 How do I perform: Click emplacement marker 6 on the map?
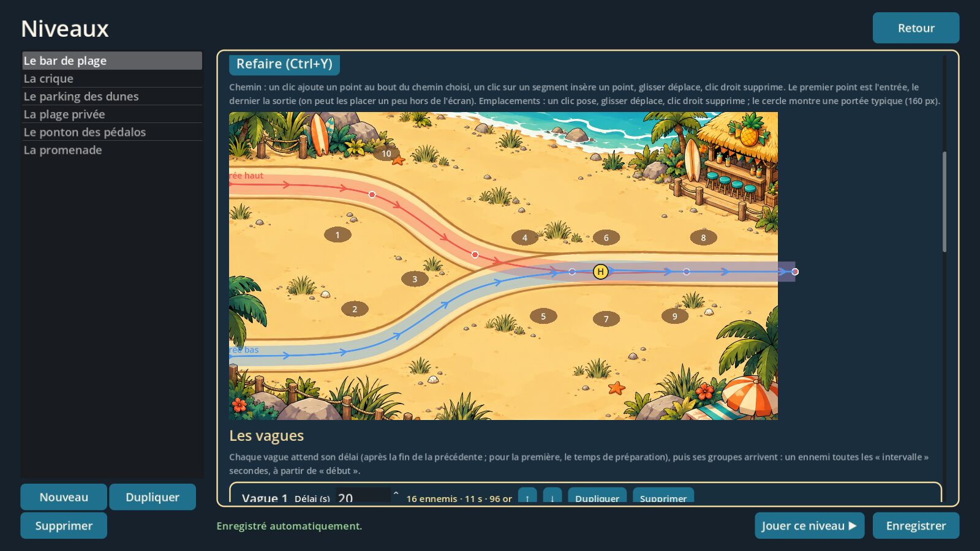coord(606,238)
